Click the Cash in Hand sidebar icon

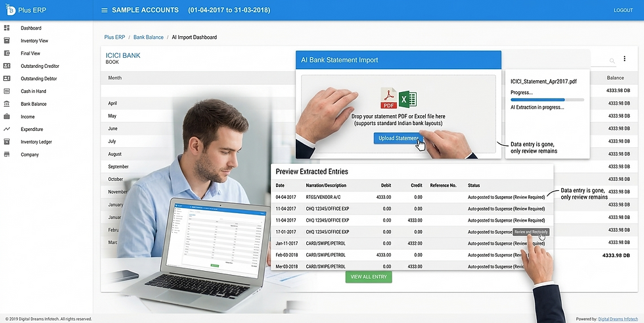7,91
